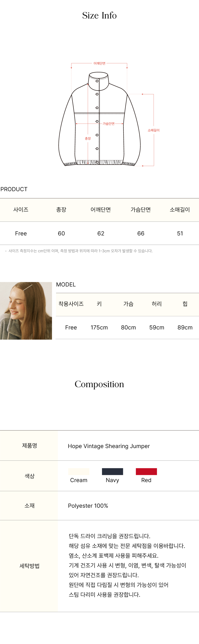Click the Hope Vintage Shearing Jumper product name

point(109,446)
